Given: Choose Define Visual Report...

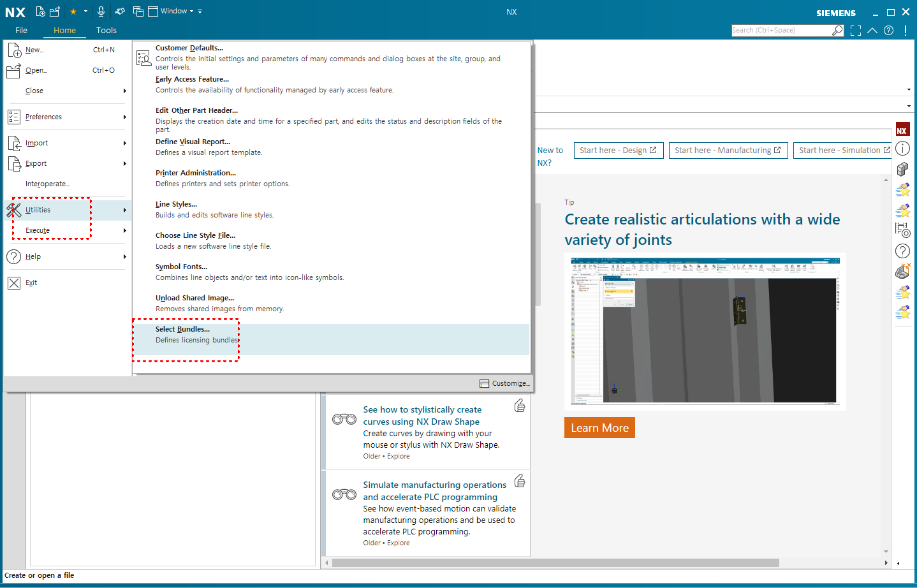Looking at the screenshot, I should pyautogui.click(x=332, y=147).
